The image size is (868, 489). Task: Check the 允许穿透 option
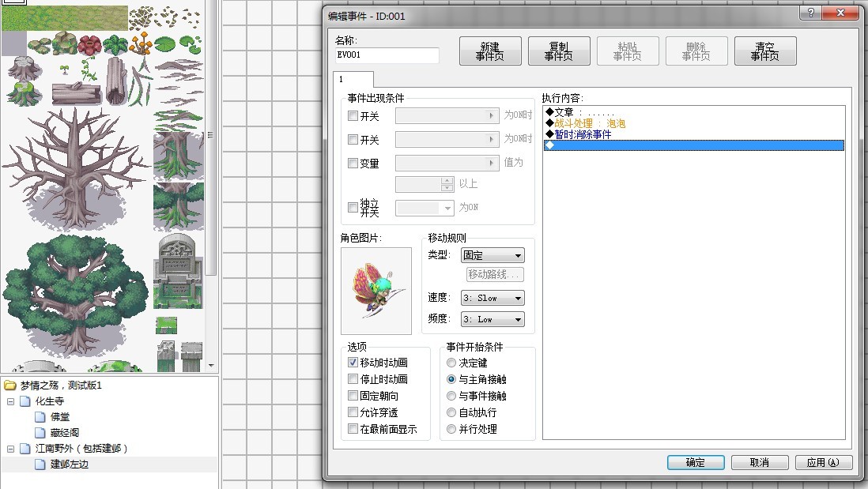353,412
